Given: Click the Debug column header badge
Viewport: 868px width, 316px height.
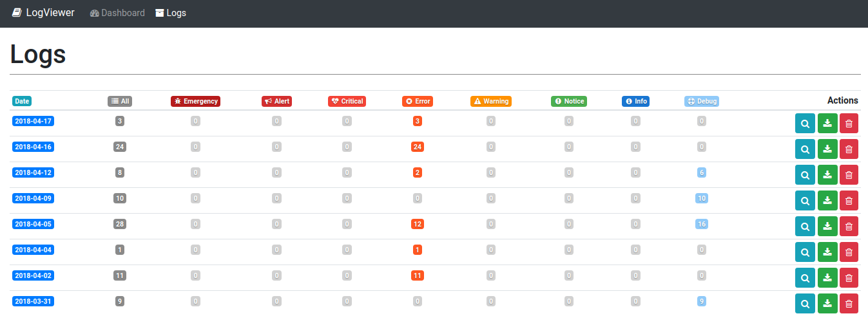Looking at the screenshot, I should coord(701,101).
